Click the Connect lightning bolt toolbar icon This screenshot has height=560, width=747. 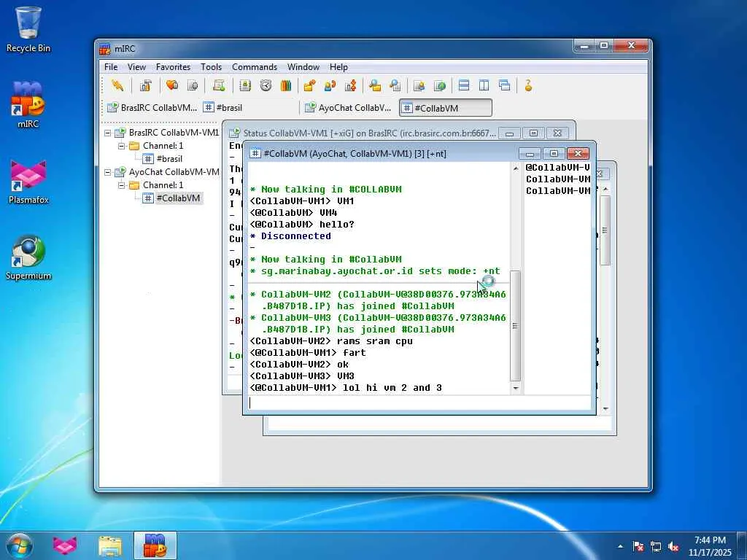pos(117,86)
